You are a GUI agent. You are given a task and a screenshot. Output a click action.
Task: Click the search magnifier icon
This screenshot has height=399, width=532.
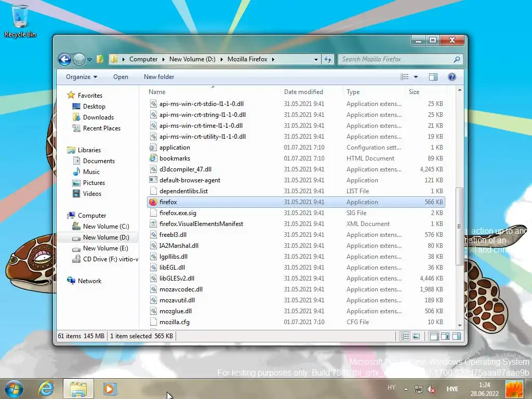pyautogui.click(x=457, y=59)
